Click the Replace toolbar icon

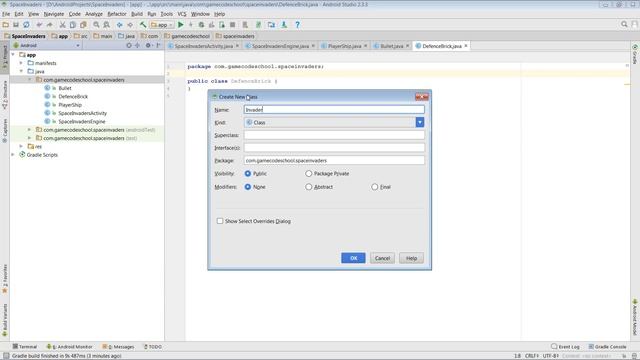[107, 25]
